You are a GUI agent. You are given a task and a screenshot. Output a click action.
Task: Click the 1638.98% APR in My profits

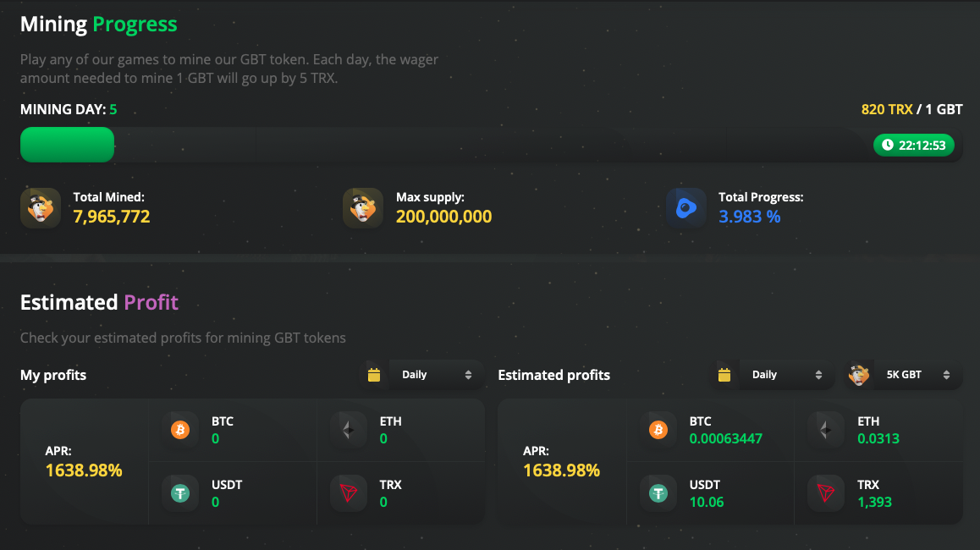(x=84, y=470)
